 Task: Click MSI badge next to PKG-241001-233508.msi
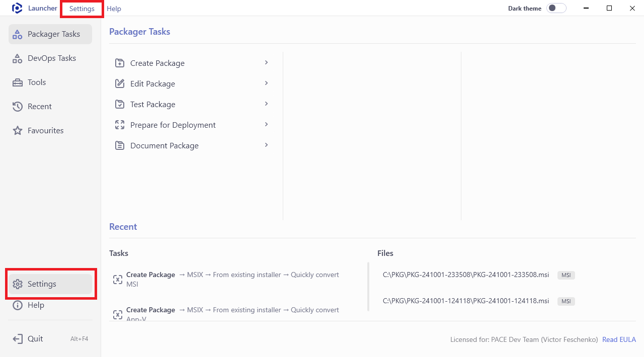click(x=566, y=276)
